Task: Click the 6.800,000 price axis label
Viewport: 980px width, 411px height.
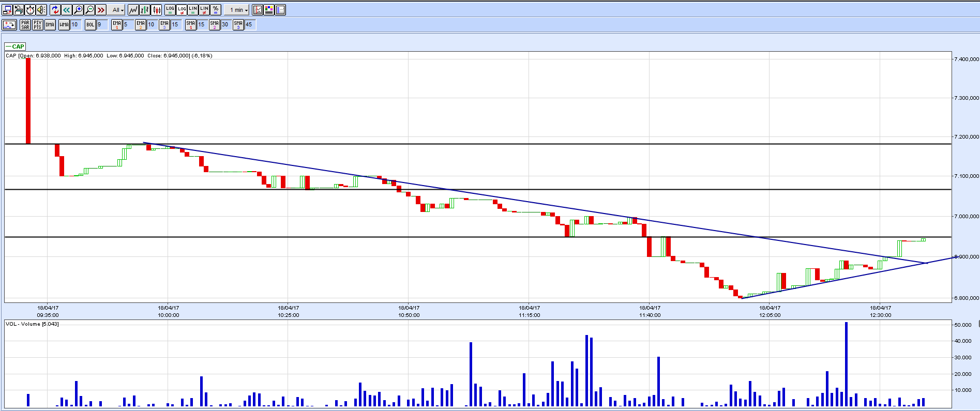Action: [x=967, y=298]
